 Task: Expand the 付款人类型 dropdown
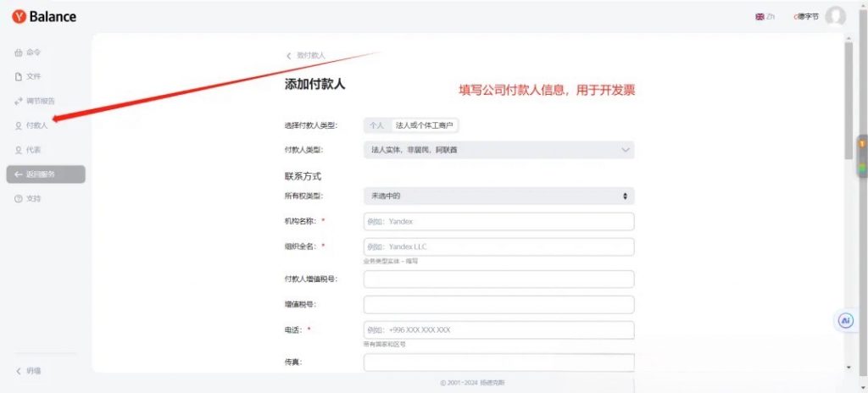point(498,150)
